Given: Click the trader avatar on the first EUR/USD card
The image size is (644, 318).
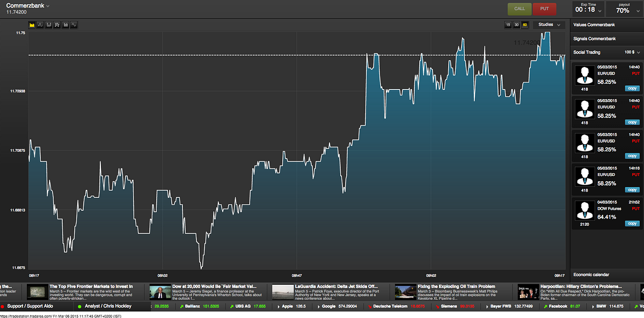Looking at the screenshot, I should [x=584, y=75].
